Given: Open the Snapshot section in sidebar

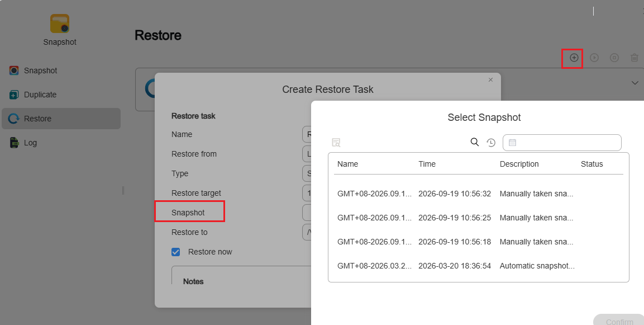Looking at the screenshot, I should click(x=61, y=70).
